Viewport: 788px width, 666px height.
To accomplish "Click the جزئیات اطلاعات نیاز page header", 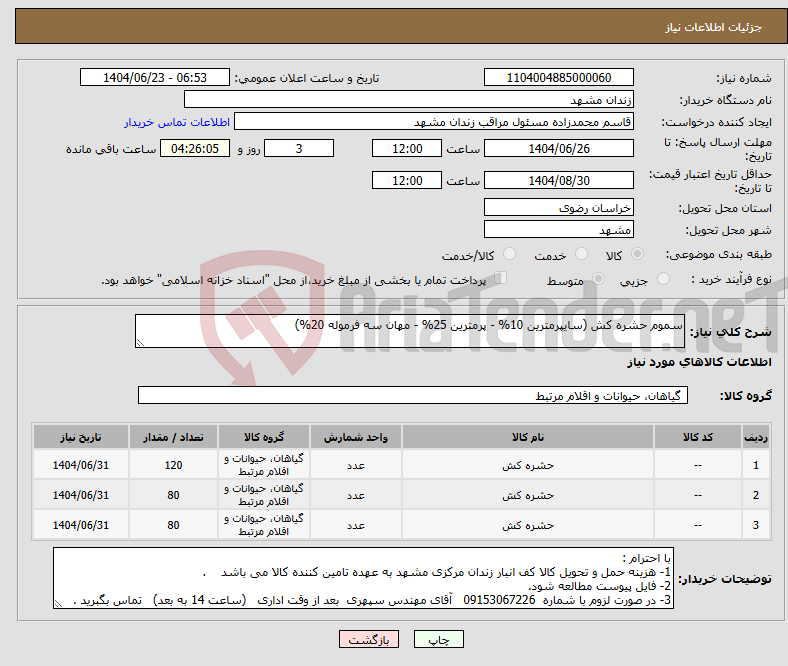I will (x=714, y=27).
